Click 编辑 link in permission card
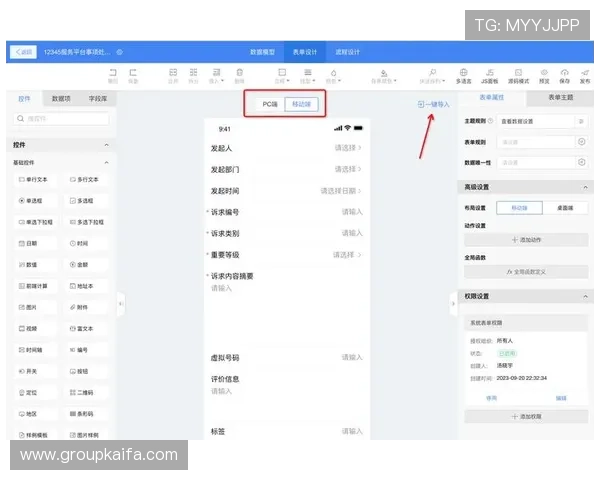Viewport: 600px width, 480px height. coord(561,398)
